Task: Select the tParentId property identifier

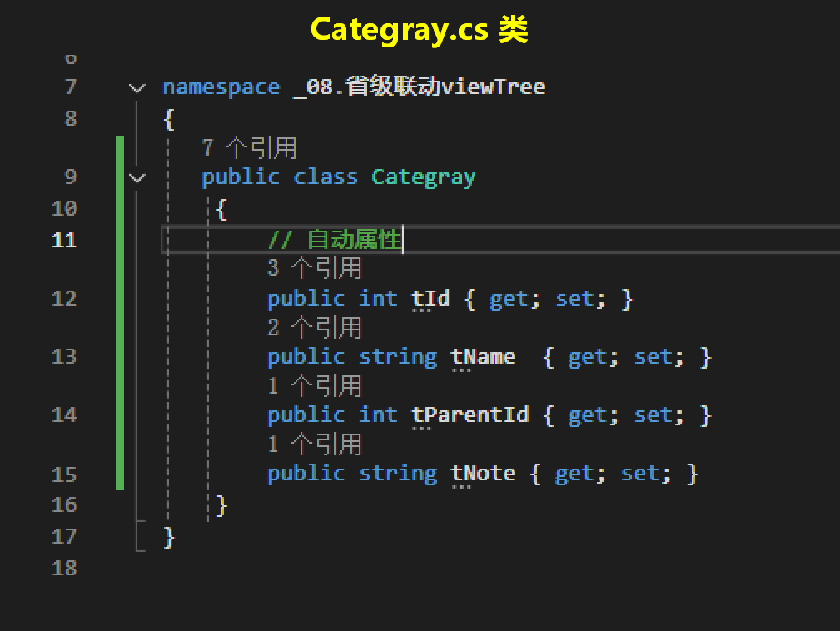Action: 470,415
